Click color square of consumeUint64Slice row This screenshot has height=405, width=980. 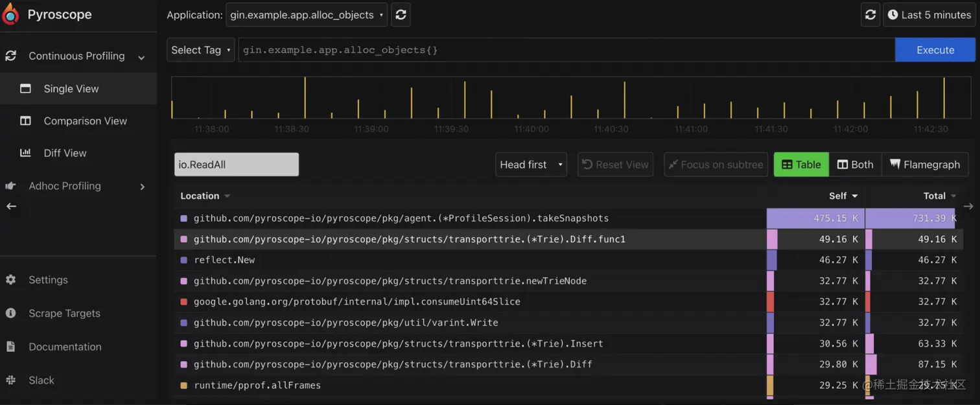point(184,302)
